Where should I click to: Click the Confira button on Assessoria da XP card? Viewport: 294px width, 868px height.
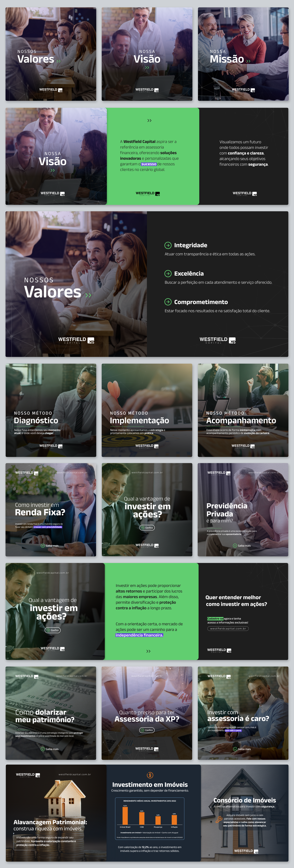point(147,730)
